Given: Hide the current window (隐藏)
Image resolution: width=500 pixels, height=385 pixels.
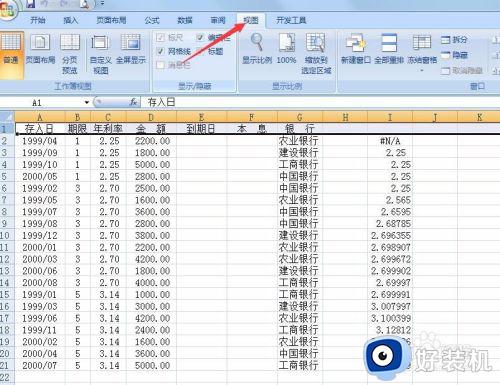Looking at the screenshot, I should tap(454, 55).
